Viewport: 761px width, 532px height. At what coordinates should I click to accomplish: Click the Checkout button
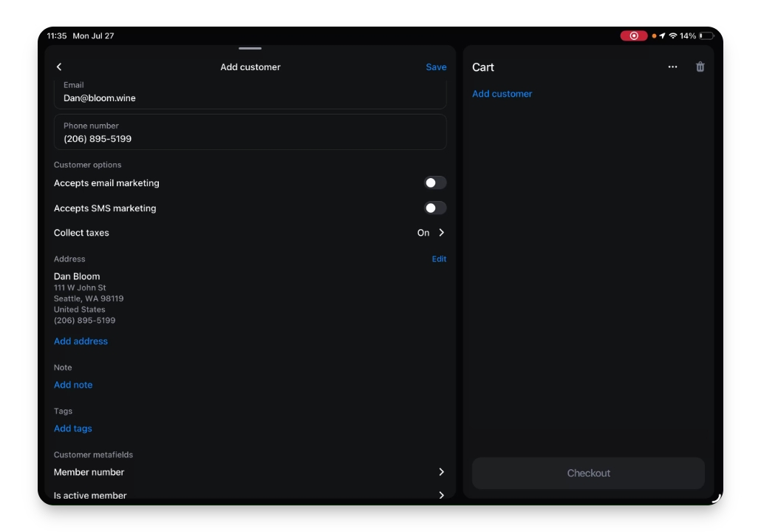click(x=588, y=473)
